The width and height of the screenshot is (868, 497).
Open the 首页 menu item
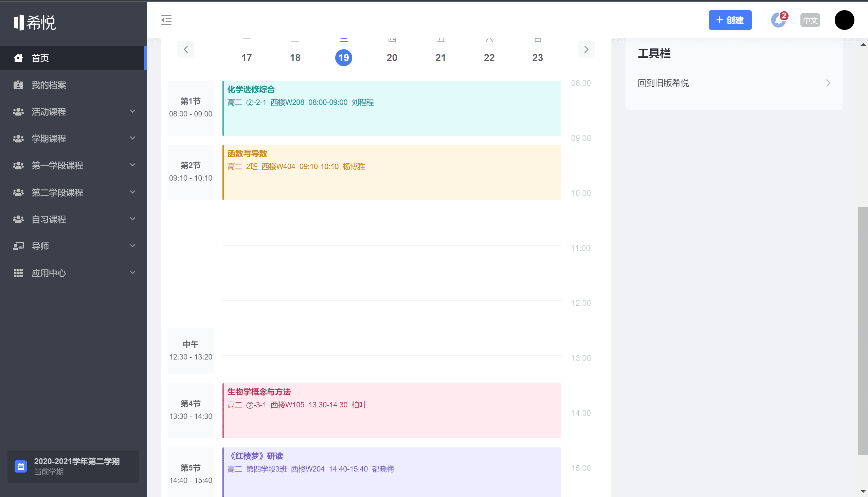point(73,58)
